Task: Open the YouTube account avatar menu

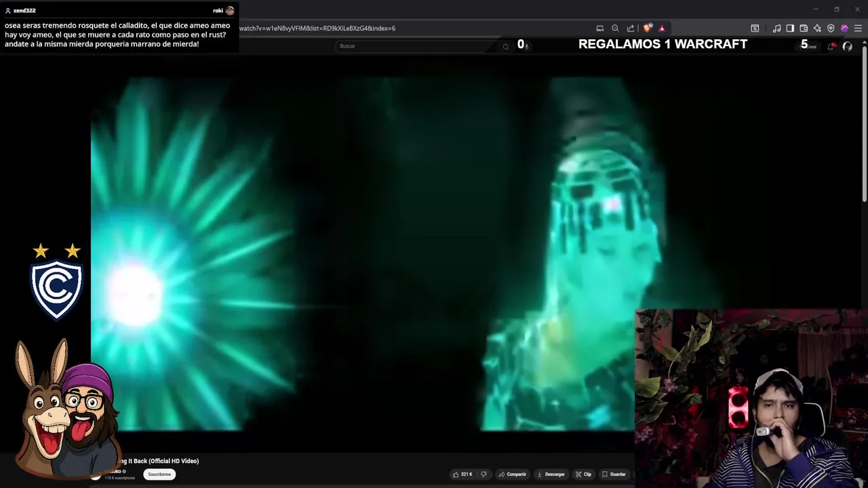Action: (x=847, y=46)
